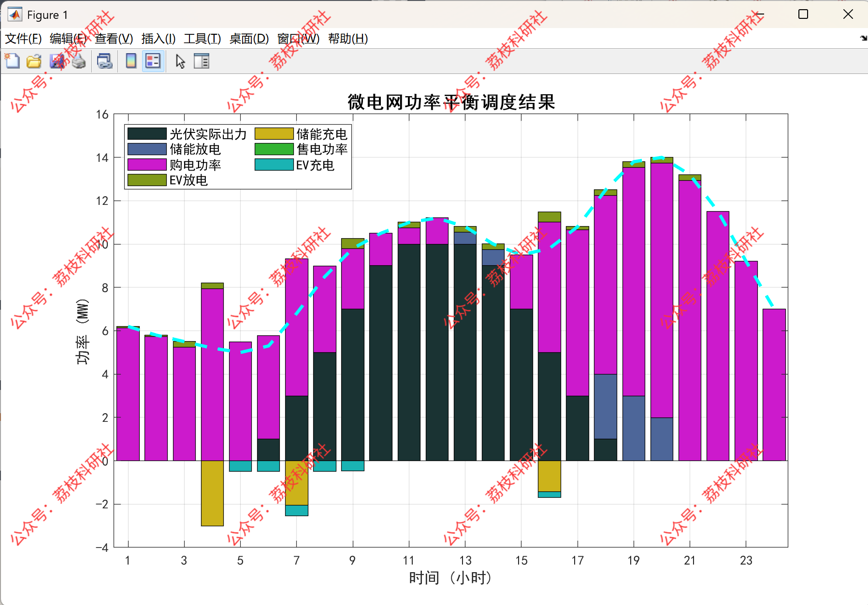
Task: Open the Property Inspector icon
Action: coord(202,61)
